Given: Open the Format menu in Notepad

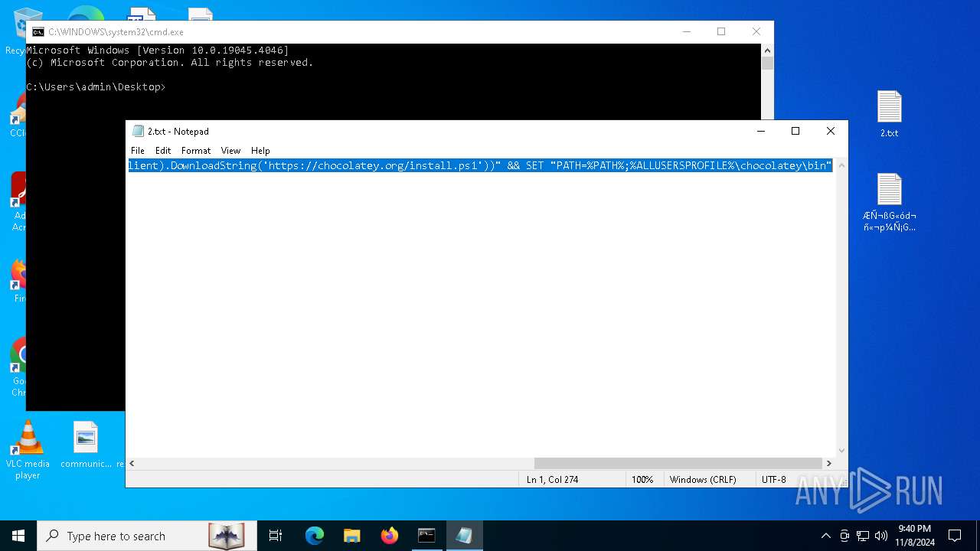Looking at the screenshot, I should pos(196,151).
